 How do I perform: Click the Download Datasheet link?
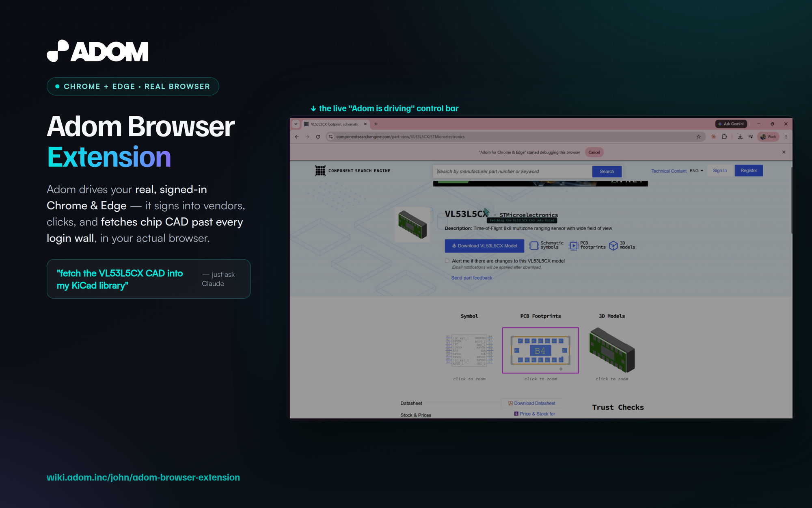click(532, 403)
